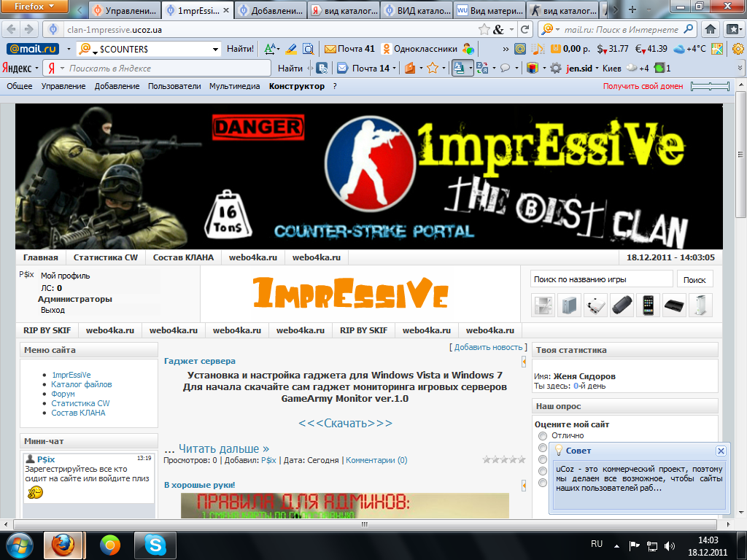The width and height of the screenshot is (747, 560).
Task: Show hidden system tray icons
Action: pyautogui.click(x=617, y=546)
